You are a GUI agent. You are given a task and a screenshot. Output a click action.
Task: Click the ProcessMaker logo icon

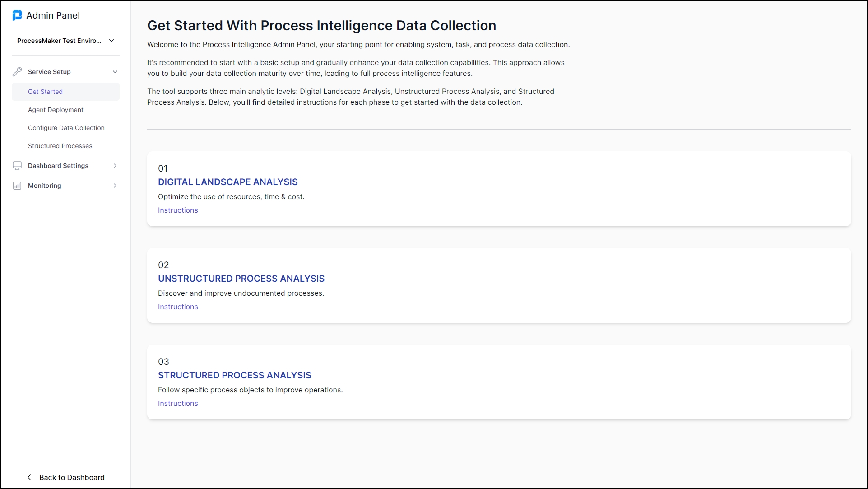click(17, 15)
